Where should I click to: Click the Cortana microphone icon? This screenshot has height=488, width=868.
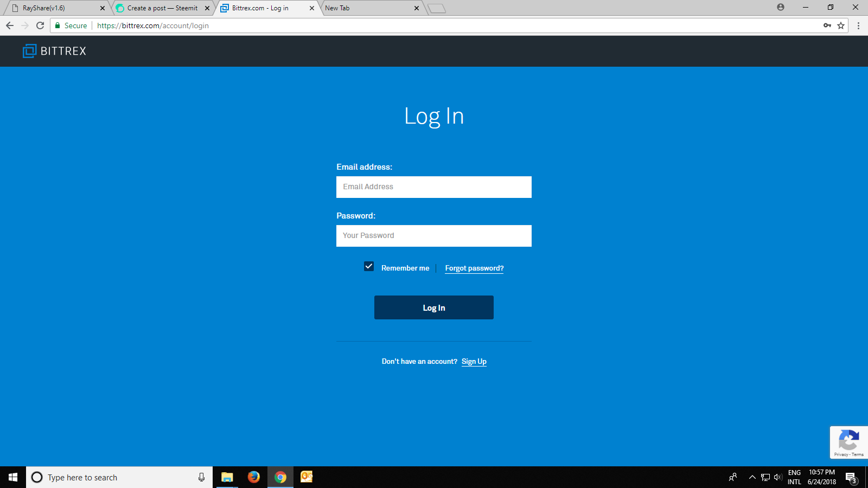coord(201,477)
